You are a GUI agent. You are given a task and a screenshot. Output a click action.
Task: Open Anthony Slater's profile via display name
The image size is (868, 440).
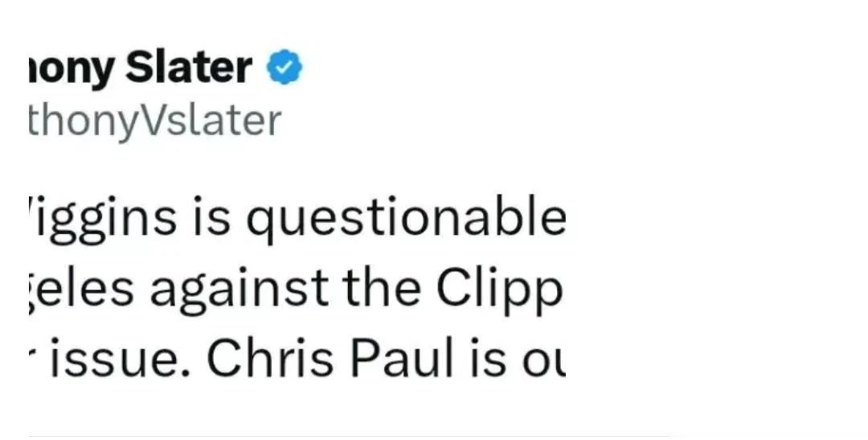(140, 68)
